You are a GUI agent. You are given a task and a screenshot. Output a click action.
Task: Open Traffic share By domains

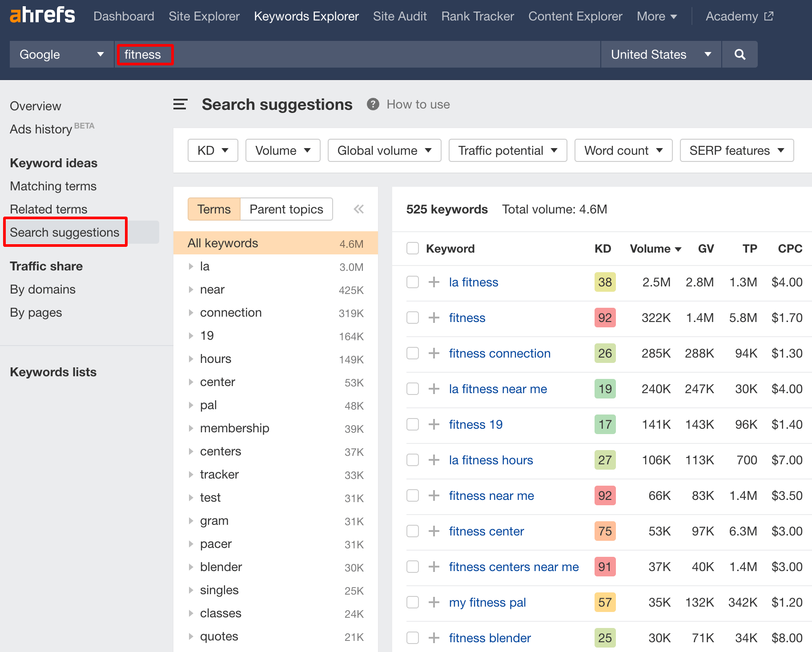(x=43, y=289)
